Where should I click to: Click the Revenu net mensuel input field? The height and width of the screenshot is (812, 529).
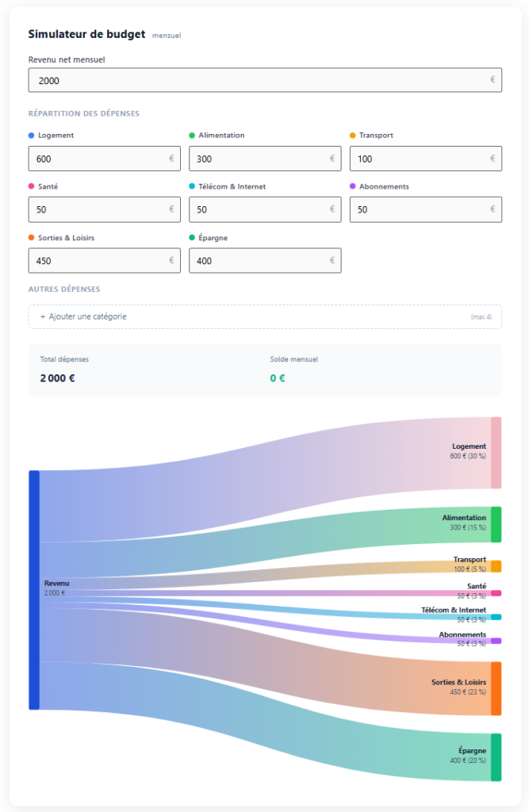pos(254,80)
